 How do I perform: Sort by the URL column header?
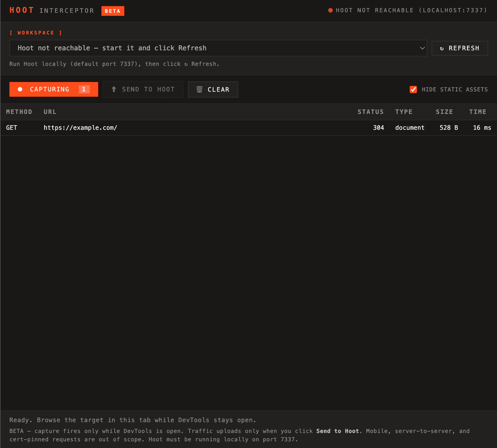pyautogui.click(x=50, y=112)
